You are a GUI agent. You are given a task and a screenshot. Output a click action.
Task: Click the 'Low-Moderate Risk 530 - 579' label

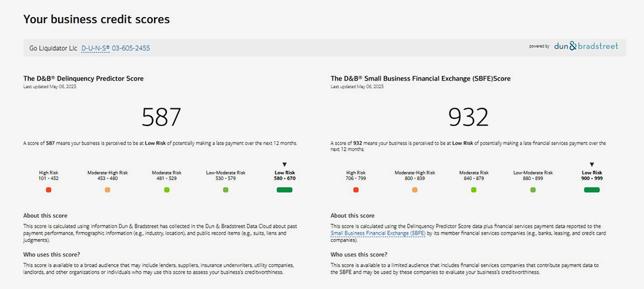pos(226,175)
